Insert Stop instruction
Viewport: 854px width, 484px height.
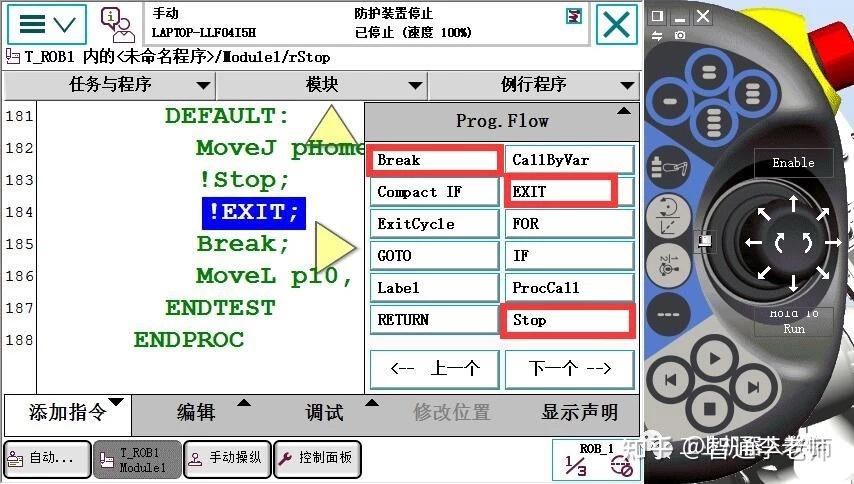[x=570, y=320]
